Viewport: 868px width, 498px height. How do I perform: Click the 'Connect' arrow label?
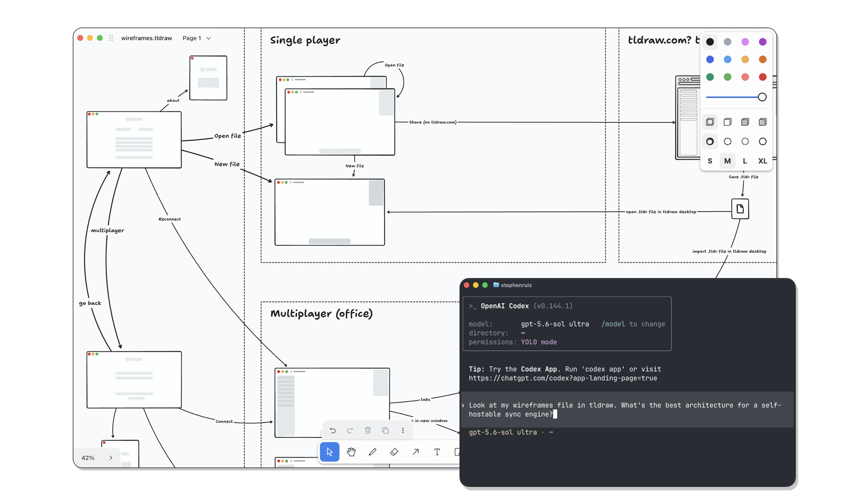224,421
